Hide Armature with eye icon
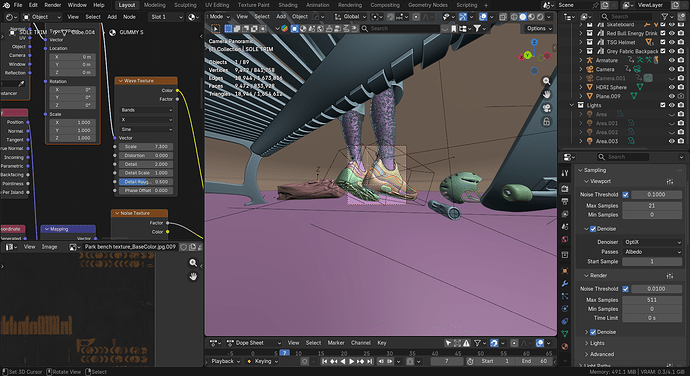Image resolution: width=690 pixels, height=376 pixels. [x=672, y=60]
